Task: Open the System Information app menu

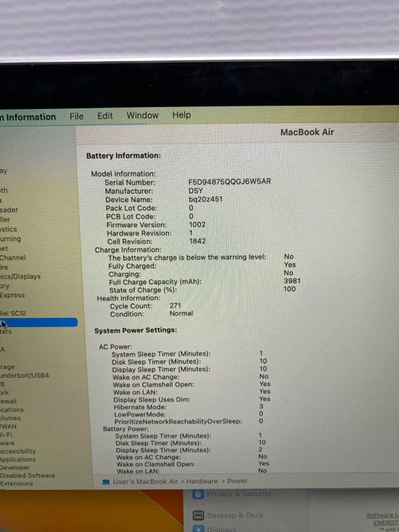Action: [x=28, y=117]
